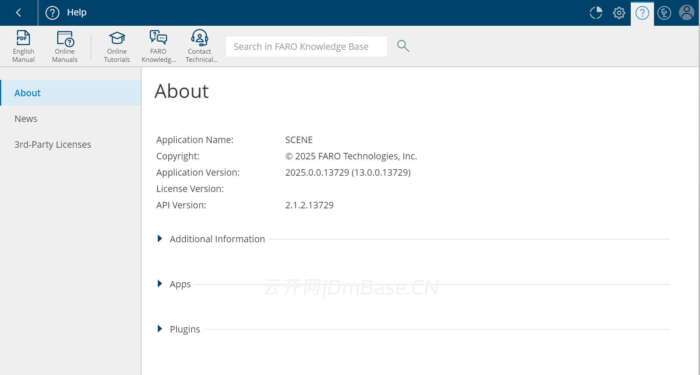Click the About page heading
The height and width of the screenshot is (375, 700).
pos(181,91)
